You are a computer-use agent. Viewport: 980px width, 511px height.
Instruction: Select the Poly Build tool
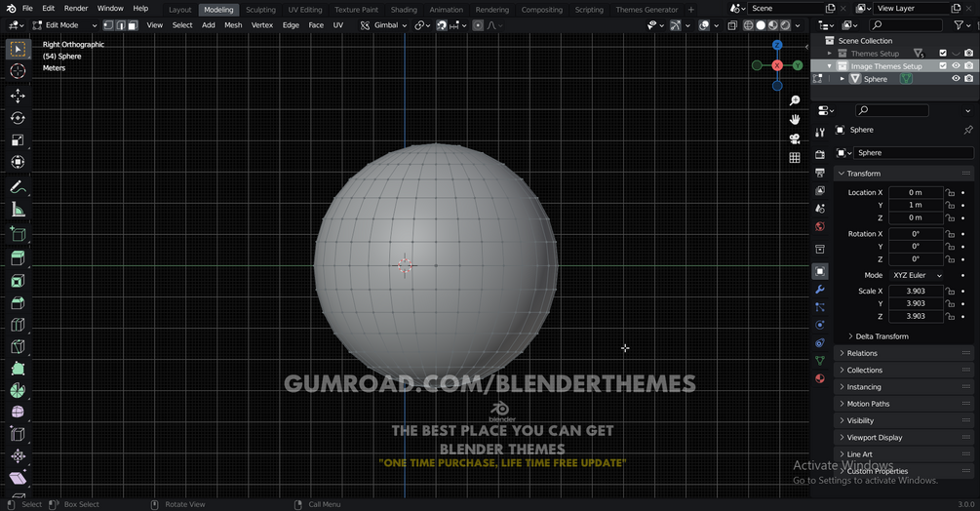click(18, 369)
